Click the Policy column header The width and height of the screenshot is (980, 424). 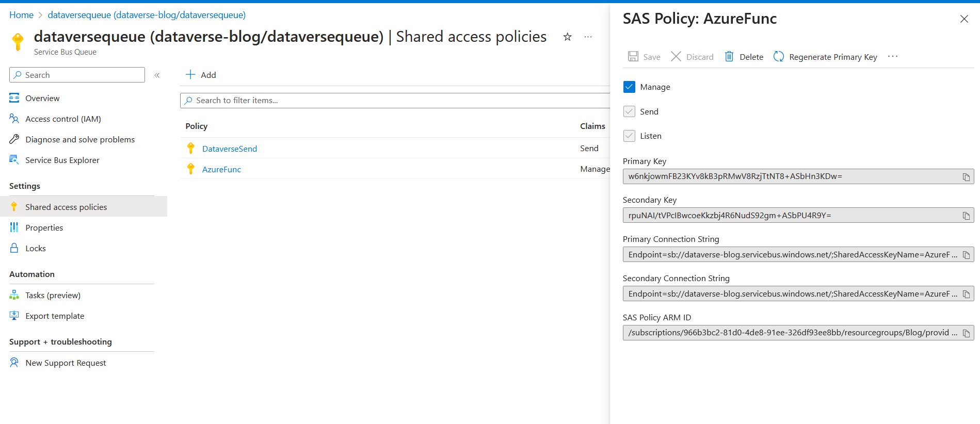pos(196,126)
